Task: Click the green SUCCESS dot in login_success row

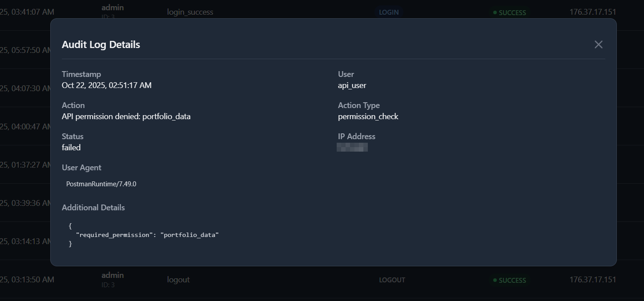Action: pyautogui.click(x=495, y=12)
